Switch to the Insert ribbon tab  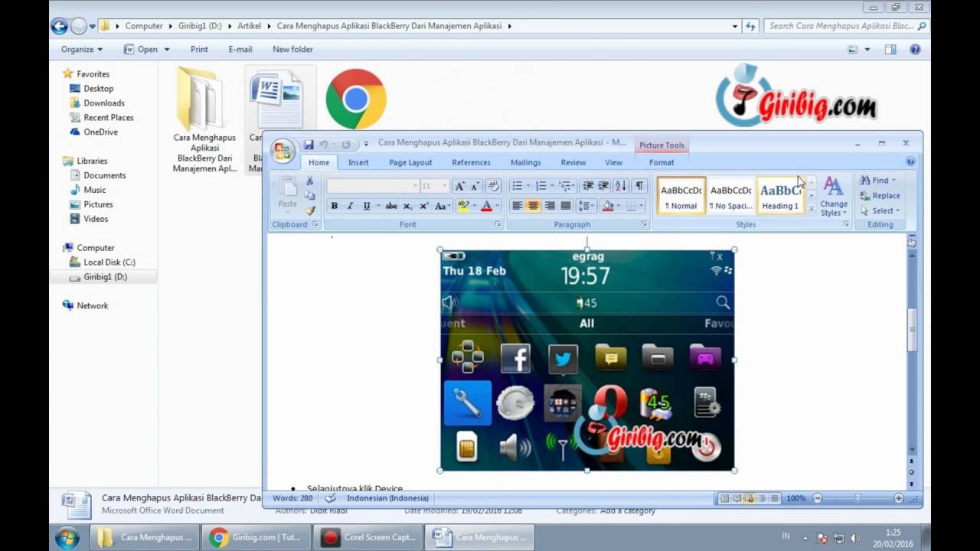pyautogui.click(x=358, y=162)
